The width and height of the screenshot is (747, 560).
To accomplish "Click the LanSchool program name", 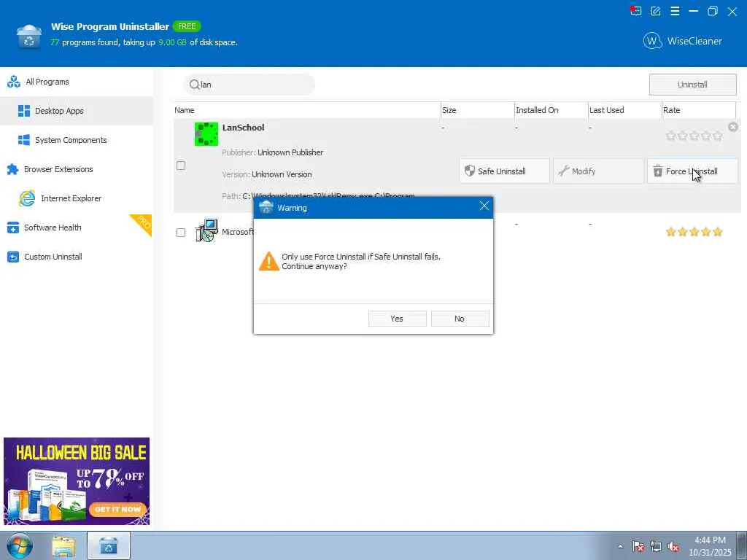I will (x=243, y=128).
